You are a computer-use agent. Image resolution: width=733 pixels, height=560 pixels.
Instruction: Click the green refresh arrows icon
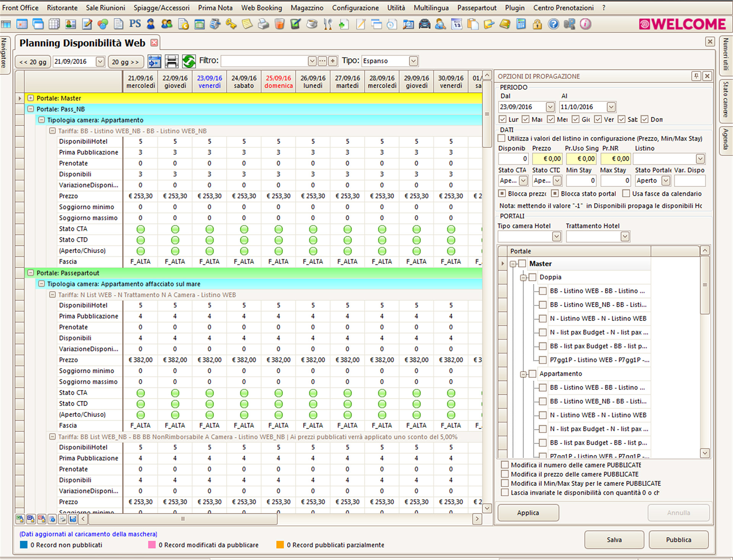[x=189, y=61]
